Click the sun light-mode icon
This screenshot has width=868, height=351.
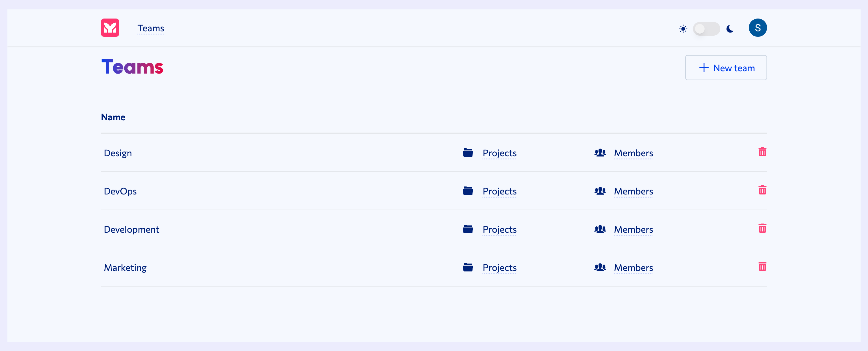(x=683, y=29)
